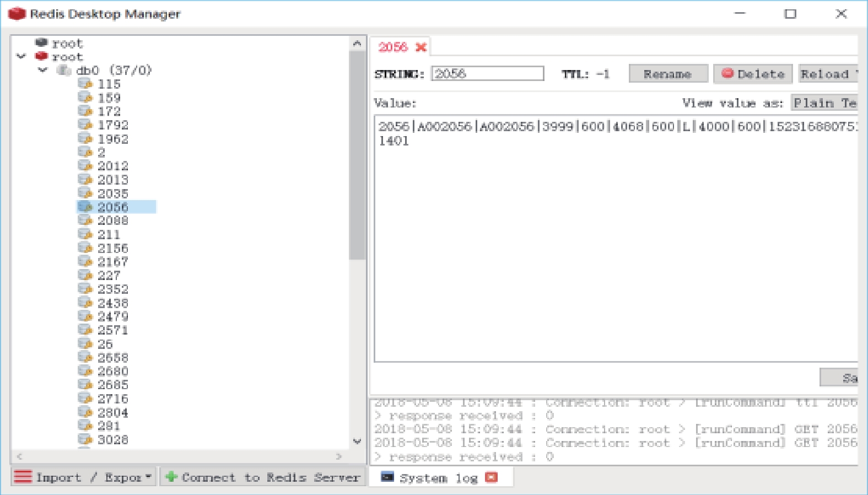The height and width of the screenshot is (495, 868).
Task: Open key 2716 in the tree
Action: [112, 399]
